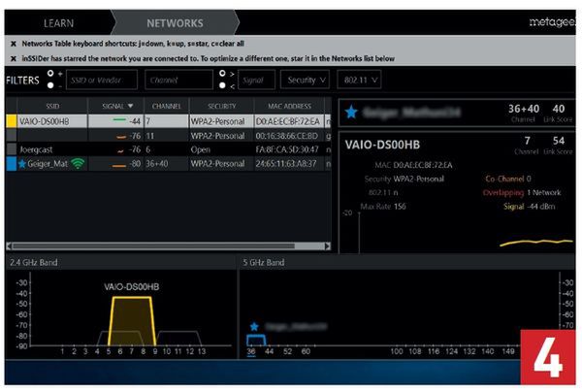Focus the SSID or Vendor filter field
Image resolution: width=582 pixels, height=392 pixels.
click(102, 80)
